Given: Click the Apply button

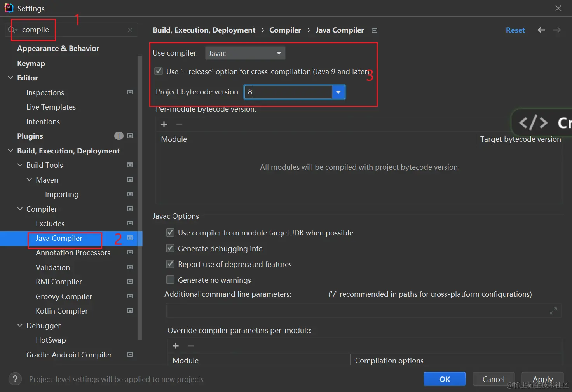Looking at the screenshot, I should click(542, 379).
